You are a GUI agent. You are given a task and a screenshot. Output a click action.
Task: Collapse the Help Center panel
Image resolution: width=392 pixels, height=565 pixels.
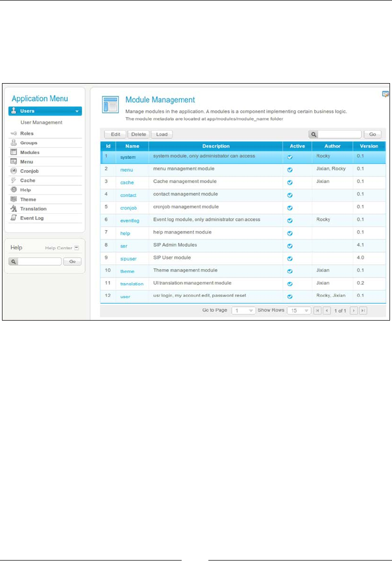[76, 248]
